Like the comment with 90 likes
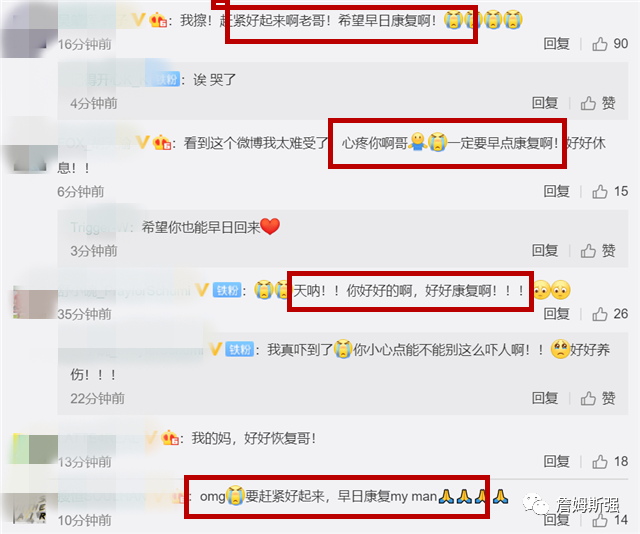The height and width of the screenshot is (534, 640). point(610,44)
